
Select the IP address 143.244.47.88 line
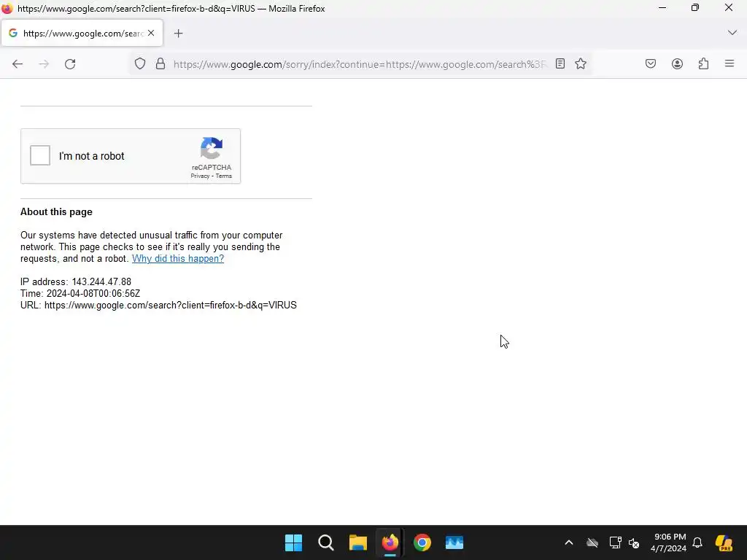click(76, 282)
